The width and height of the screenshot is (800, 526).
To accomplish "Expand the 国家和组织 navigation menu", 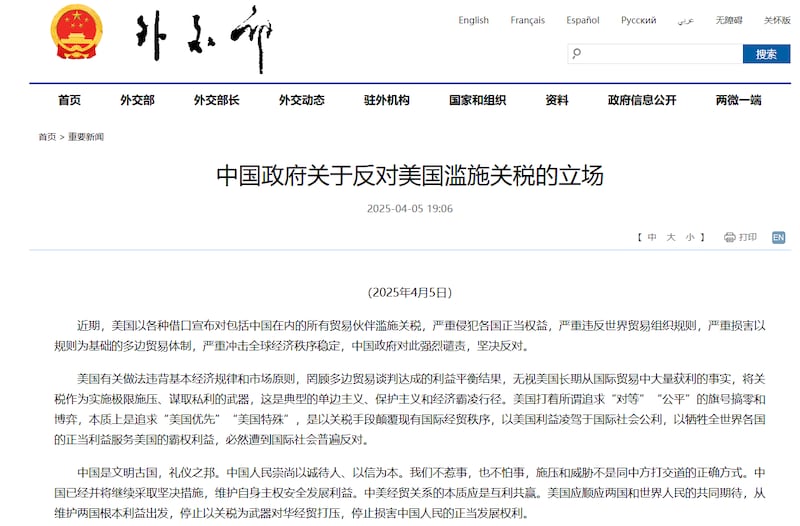I will pos(472,100).
